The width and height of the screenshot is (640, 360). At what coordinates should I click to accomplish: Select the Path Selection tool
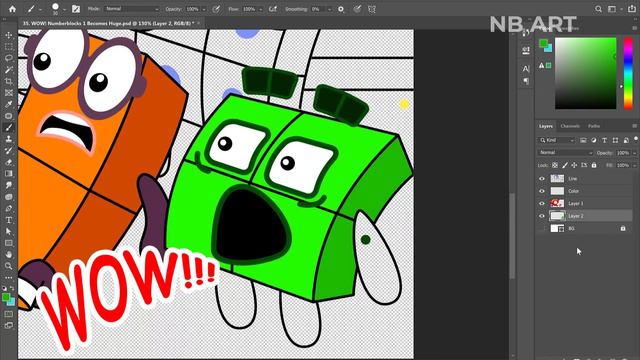pyautogui.click(x=9, y=231)
